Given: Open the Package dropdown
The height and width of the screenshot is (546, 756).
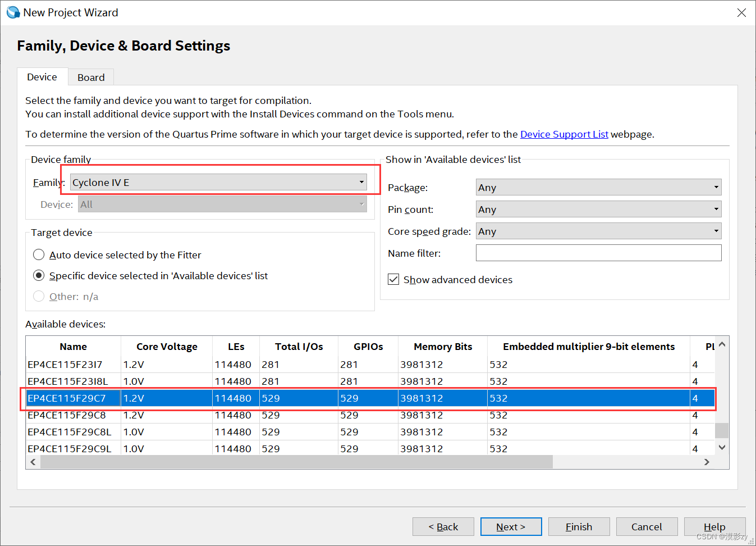Looking at the screenshot, I should point(598,188).
